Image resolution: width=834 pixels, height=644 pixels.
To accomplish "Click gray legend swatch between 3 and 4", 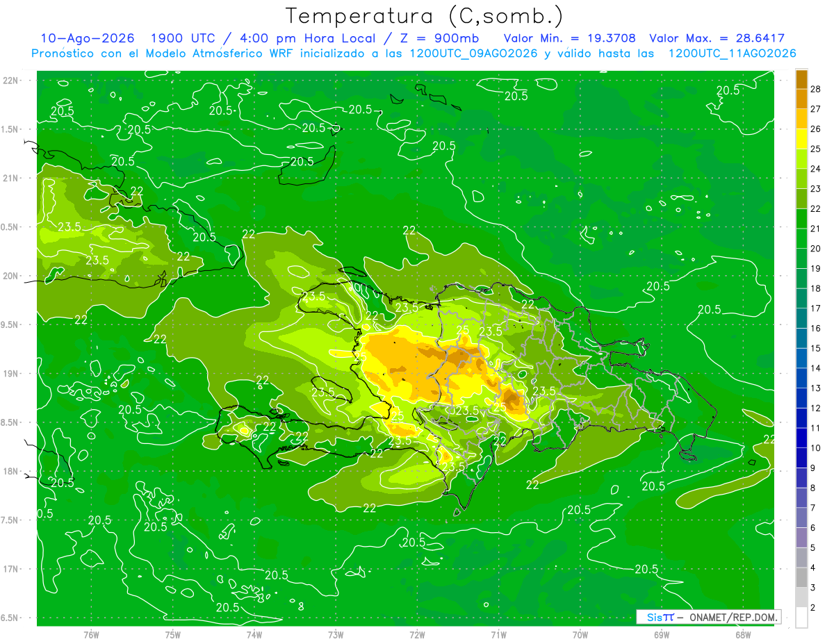I will pos(801,578).
